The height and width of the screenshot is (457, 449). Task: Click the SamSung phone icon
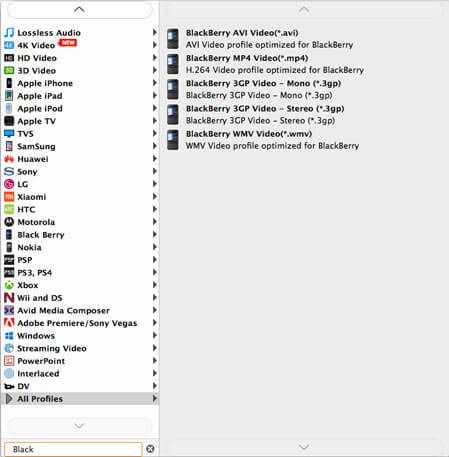click(9, 146)
